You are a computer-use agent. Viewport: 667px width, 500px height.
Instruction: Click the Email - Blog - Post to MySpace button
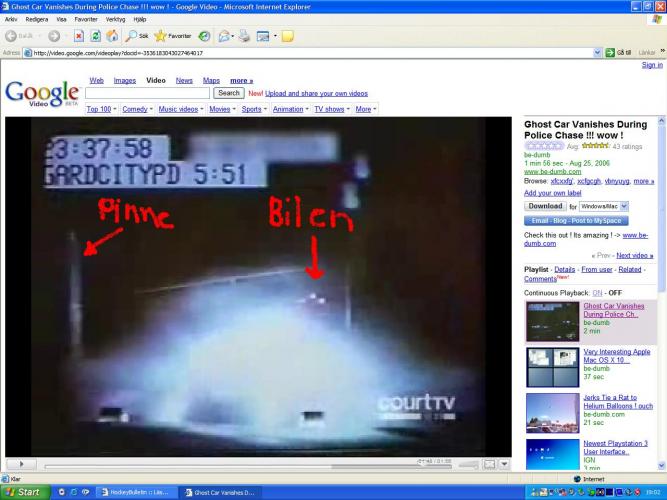[576, 221]
